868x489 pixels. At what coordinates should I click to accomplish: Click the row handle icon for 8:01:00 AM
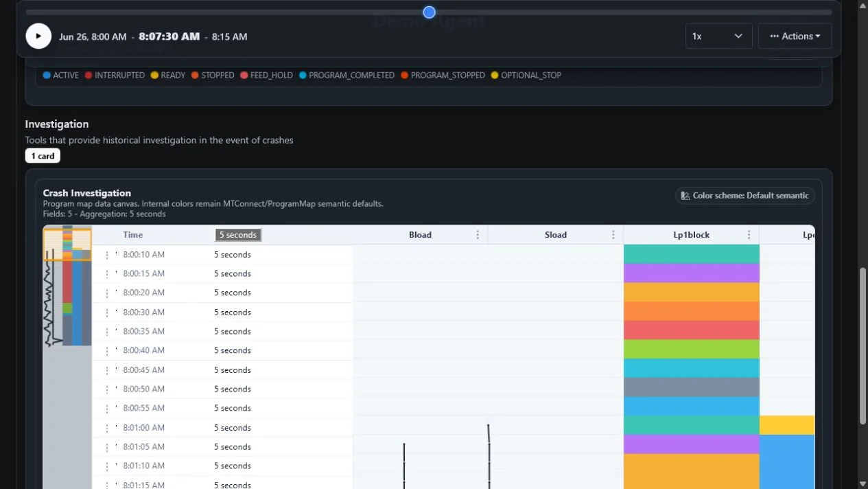click(x=107, y=428)
